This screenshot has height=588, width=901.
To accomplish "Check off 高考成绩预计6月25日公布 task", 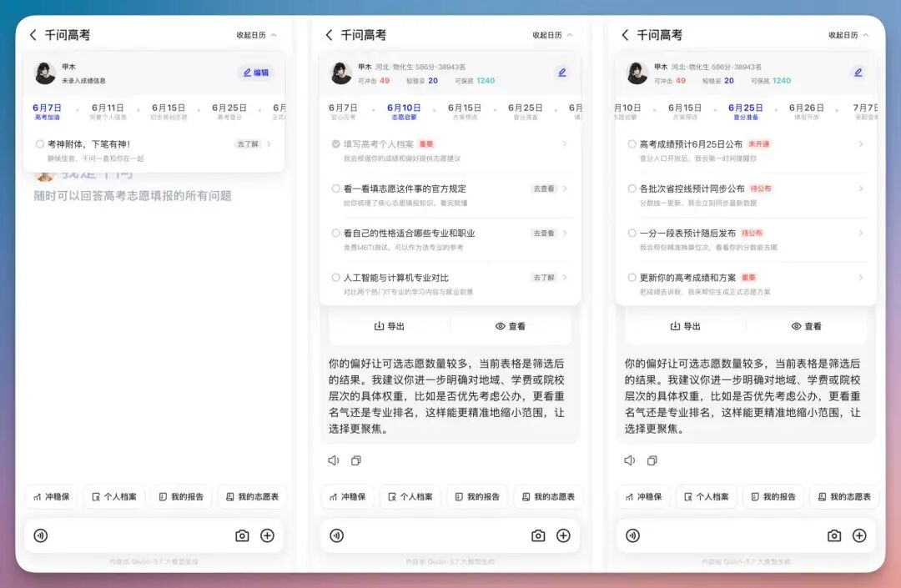I will 632,144.
